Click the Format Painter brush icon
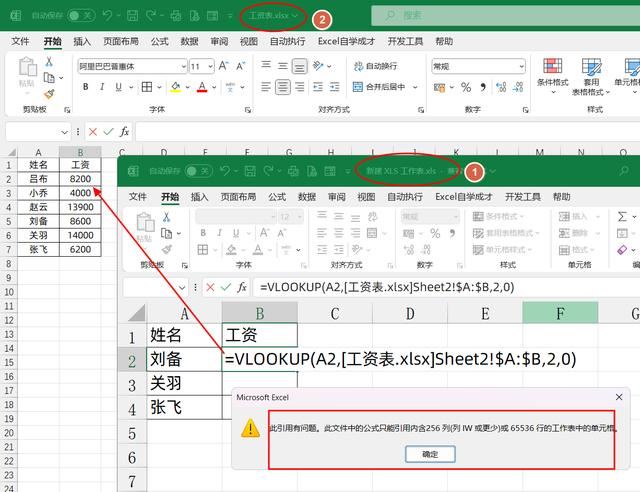The image size is (640, 492). pos(48,94)
